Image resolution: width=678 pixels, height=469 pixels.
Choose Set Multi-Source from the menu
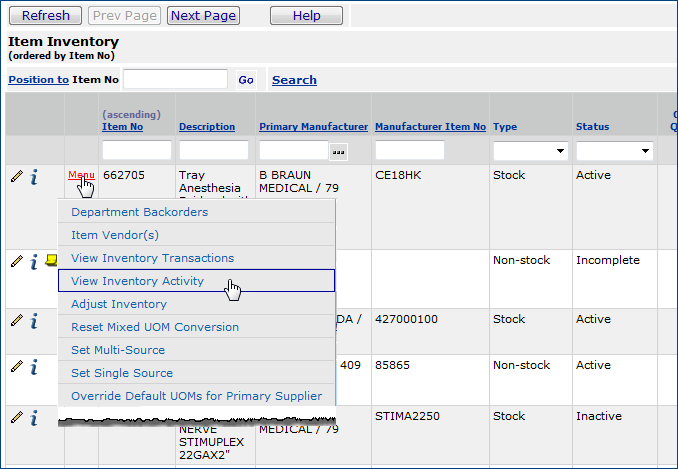118,350
